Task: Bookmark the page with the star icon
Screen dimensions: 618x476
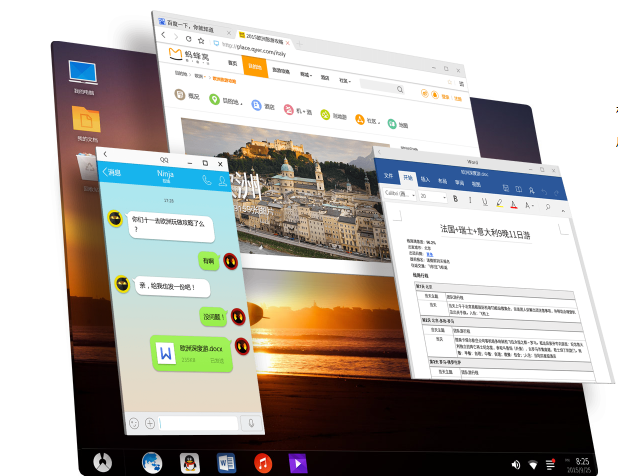Action: [201, 41]
